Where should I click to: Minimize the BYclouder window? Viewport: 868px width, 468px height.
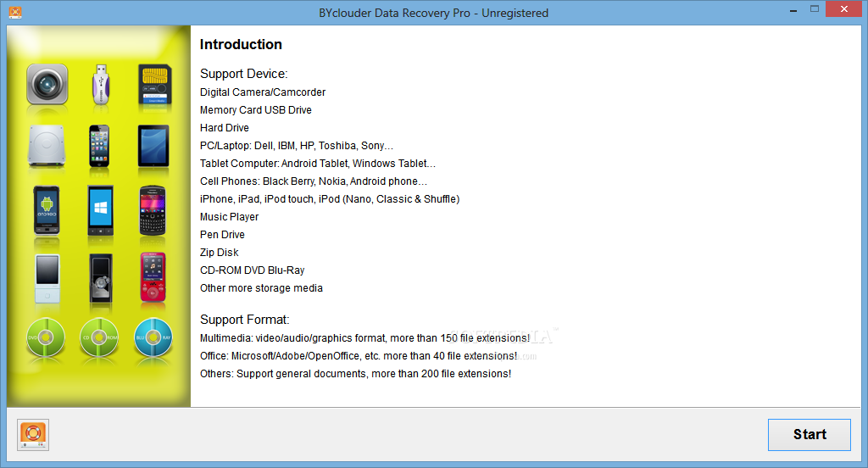(x=793, y=10)
